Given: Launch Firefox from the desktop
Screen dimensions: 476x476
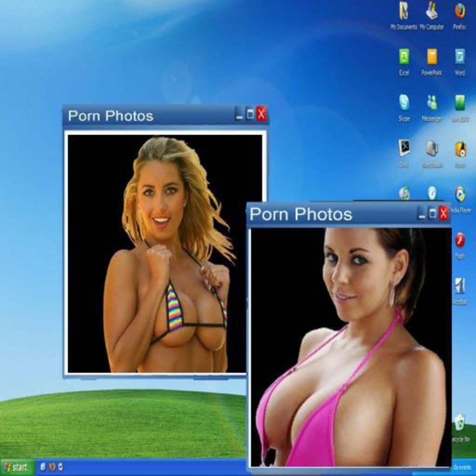Looking at the screenshot, I should (x=460, y=11).
